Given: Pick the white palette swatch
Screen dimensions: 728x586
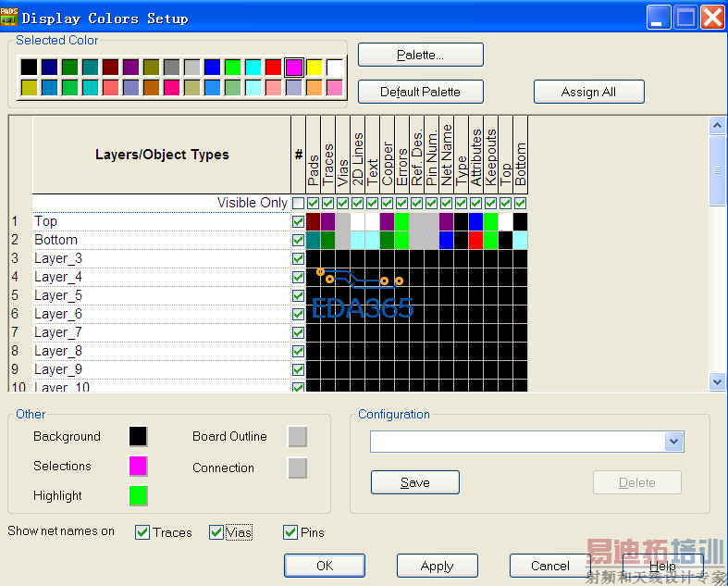Looking at the screenshot, I should point(335,68).
